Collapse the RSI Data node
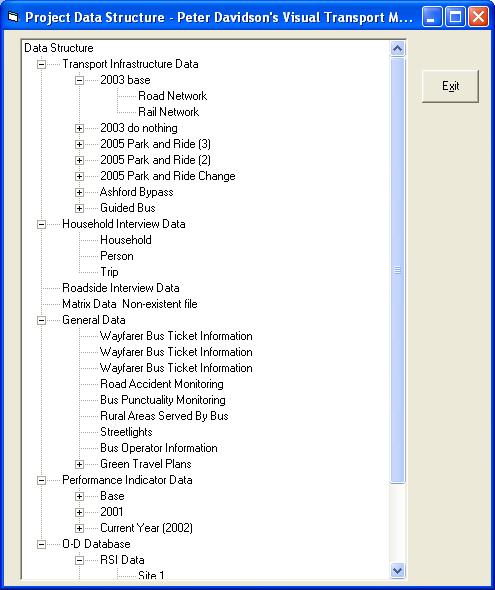Image resolution: width=495 pixels, height=590 pixels. (79, 560)
